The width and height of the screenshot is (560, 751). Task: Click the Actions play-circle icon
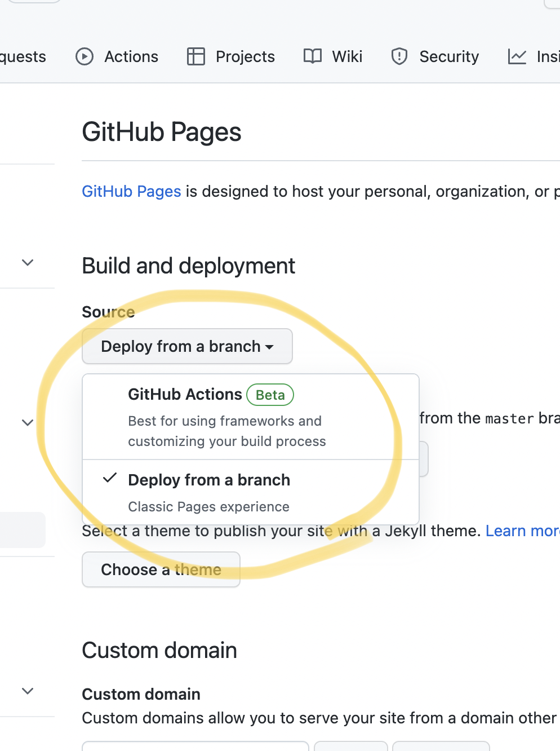click(85, 56)
